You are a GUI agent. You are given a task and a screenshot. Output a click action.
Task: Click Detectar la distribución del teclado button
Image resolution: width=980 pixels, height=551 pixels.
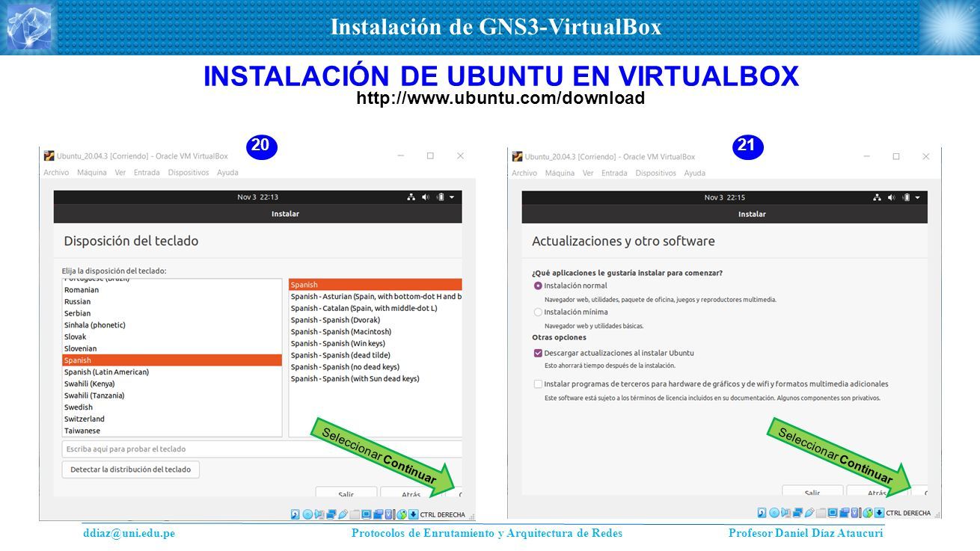[130, 470]
